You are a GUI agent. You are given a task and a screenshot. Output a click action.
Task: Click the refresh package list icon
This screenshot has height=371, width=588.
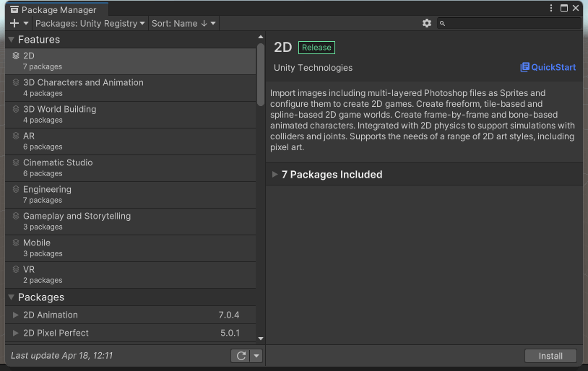241,356
